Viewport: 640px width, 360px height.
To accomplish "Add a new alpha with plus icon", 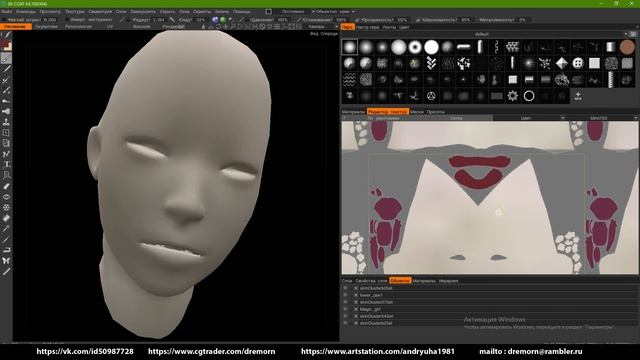I will pos(578,96).
